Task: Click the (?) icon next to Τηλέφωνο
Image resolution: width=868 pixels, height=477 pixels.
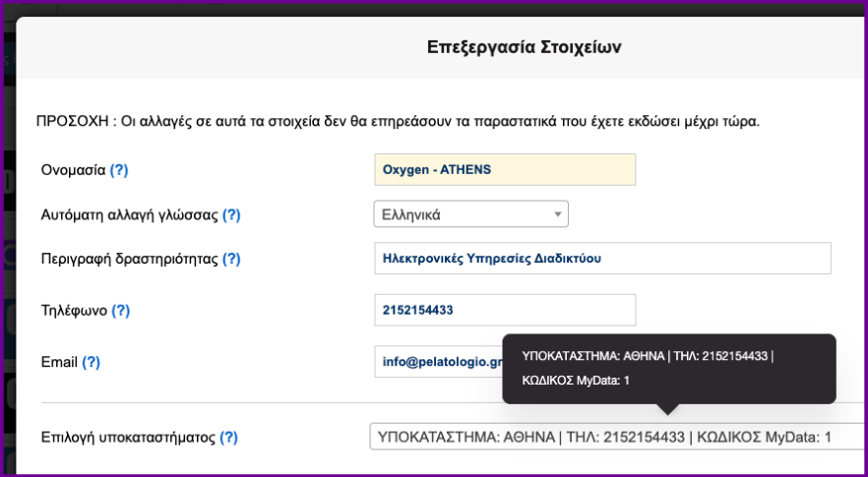Action: tap(120, 311)
